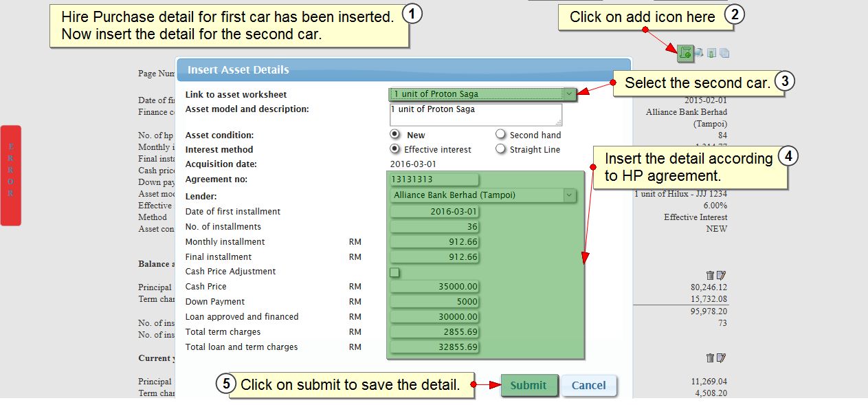Click the green add asset record icon

pyautogui.click(x=685, y=52)
